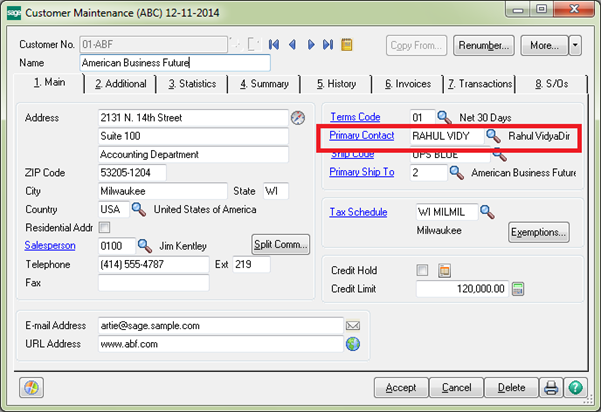Switch to 1. Main tab
Viewport: 601px width, 412px height.
(49, 82)
